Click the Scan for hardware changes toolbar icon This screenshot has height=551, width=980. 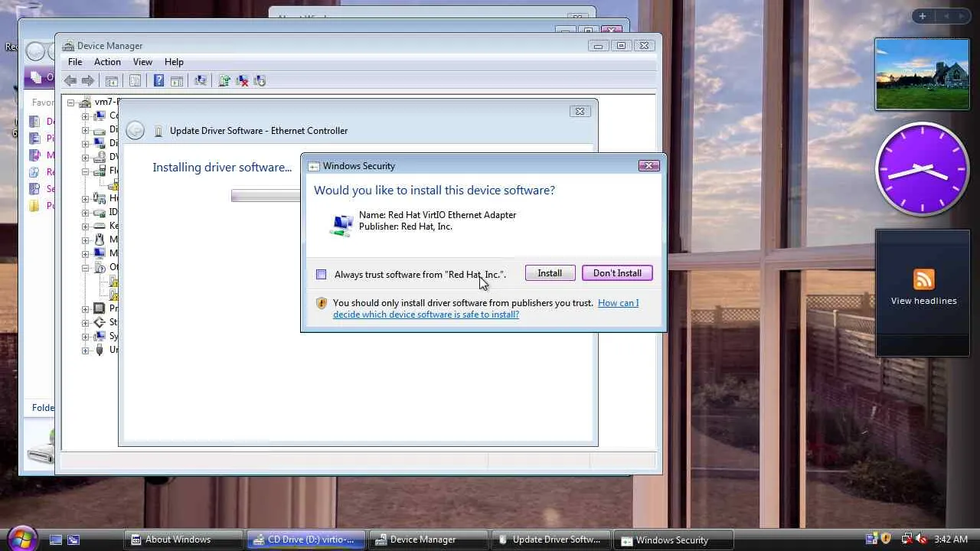(201, 80)
